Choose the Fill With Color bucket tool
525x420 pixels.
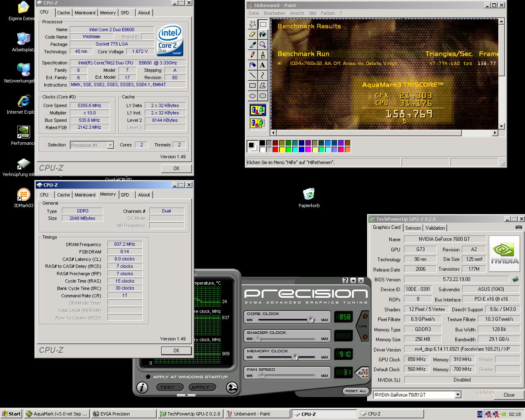[263, 34]
